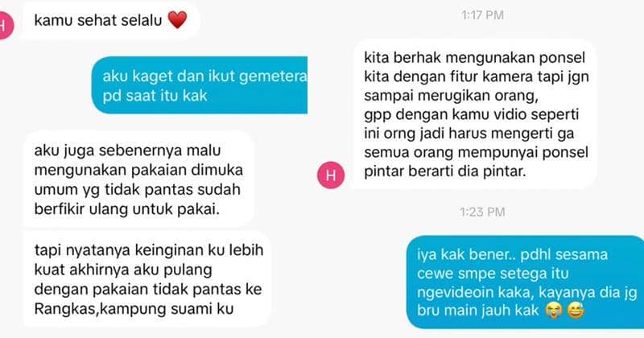Select the 'aku juga sebenernya malu' message bubble
The image size is (644, 338).
138,179
